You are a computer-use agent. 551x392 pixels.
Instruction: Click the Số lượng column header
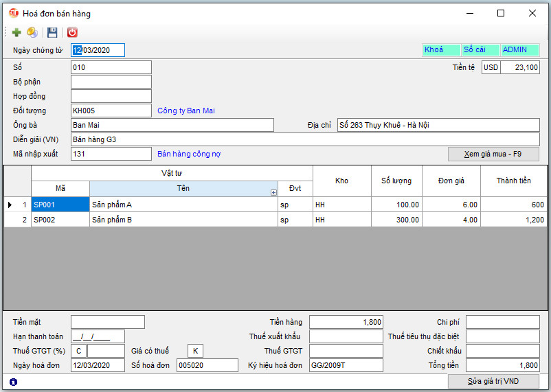coord(396,181)
